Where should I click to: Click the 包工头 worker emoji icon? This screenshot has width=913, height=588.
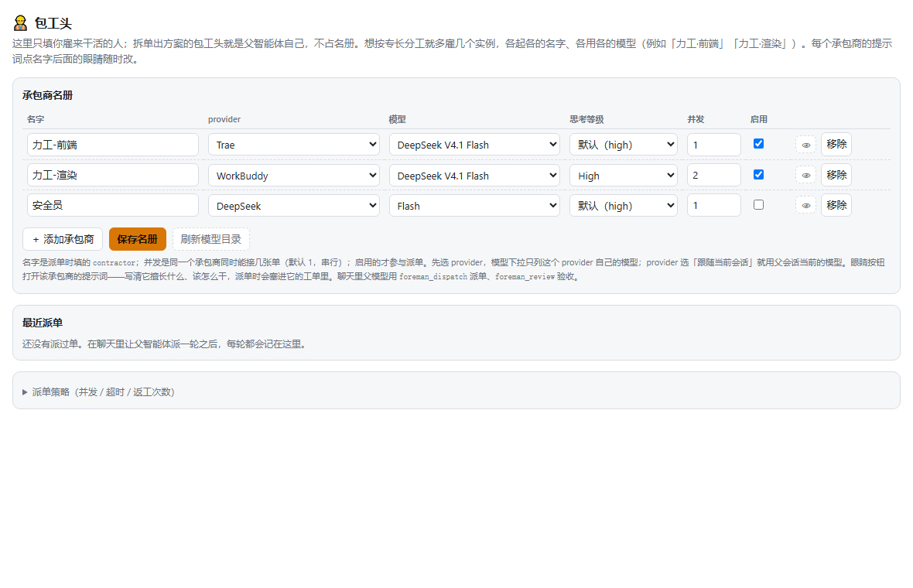tap(20, 22)
